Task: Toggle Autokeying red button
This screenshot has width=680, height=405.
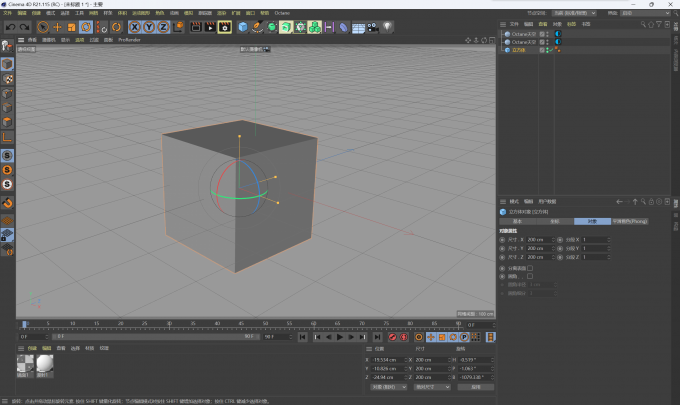Action: click(404, 337)
